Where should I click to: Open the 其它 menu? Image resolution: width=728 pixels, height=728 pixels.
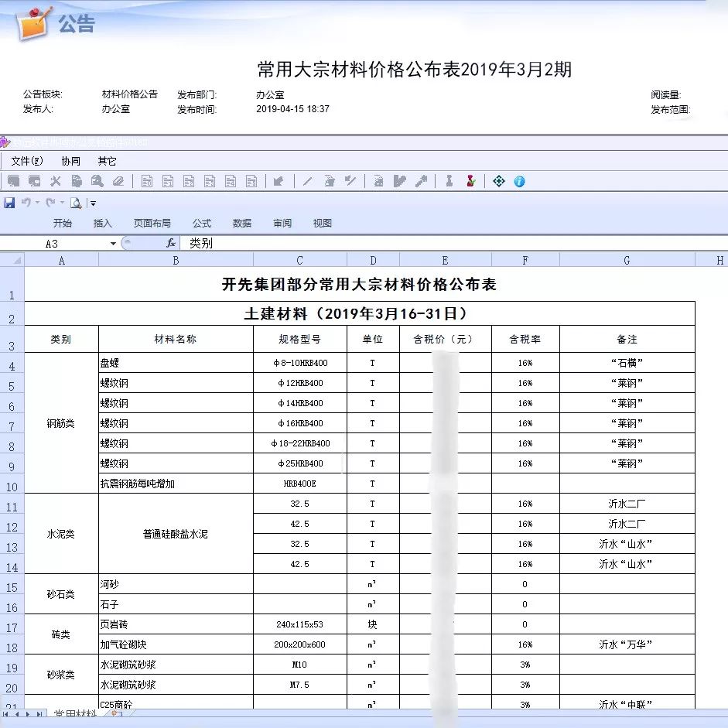(107, 161)
